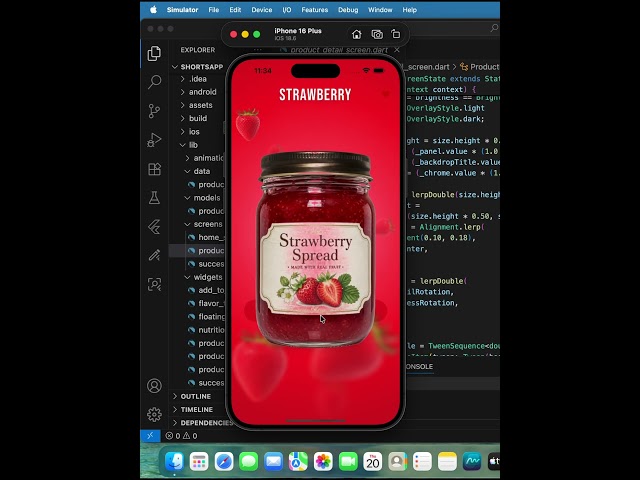Open Contacts from the Dock
The height and width of the screenshot is (480, 640).
coord(397,462)
